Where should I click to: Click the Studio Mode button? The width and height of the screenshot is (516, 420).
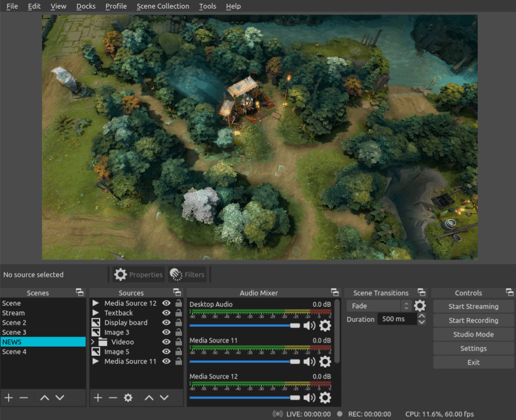click(473, 334)
